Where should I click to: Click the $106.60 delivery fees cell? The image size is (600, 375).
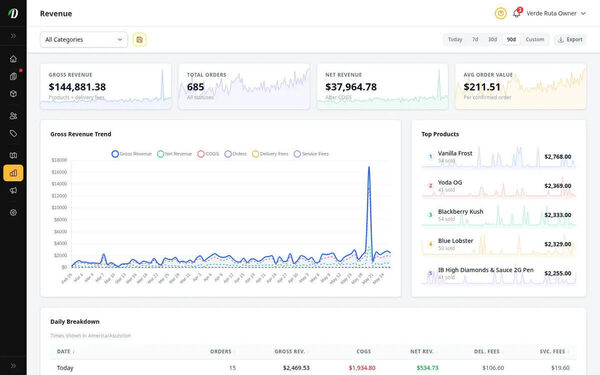point(493,368)
